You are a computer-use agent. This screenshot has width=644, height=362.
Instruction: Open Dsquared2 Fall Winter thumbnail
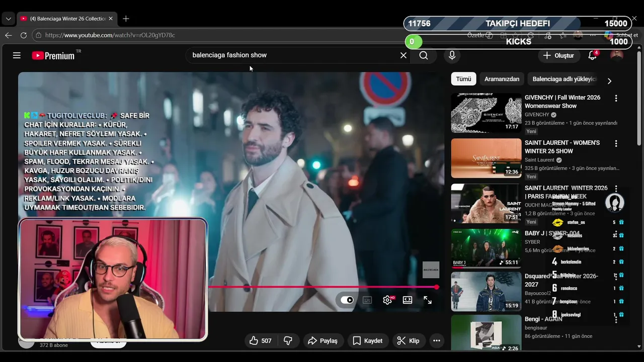pyautogui.click(x=486, y=292)
